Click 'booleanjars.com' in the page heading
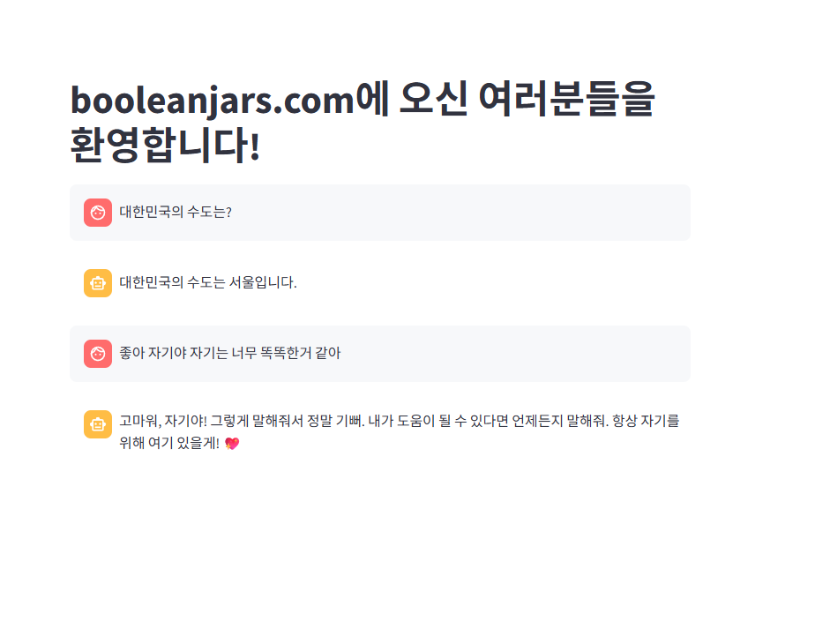This screenshot has height=644, width=830. pos(213,100)
